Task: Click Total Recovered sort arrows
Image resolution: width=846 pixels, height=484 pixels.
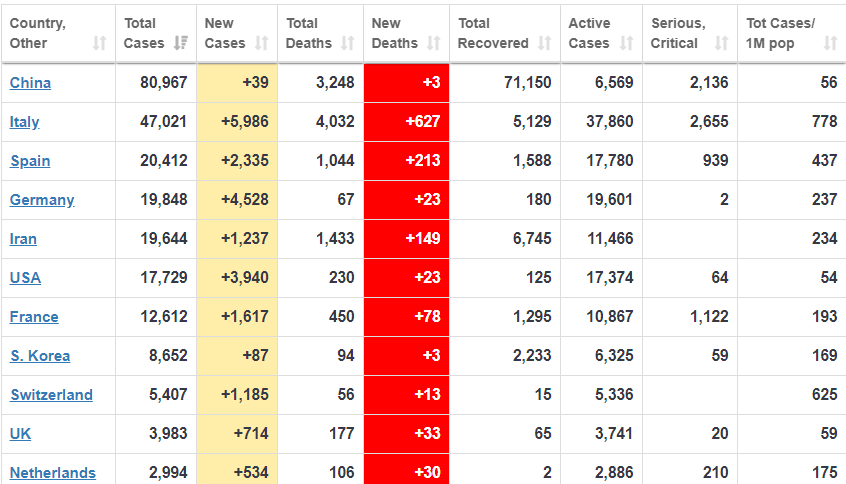Action: (x=544, y=43)
